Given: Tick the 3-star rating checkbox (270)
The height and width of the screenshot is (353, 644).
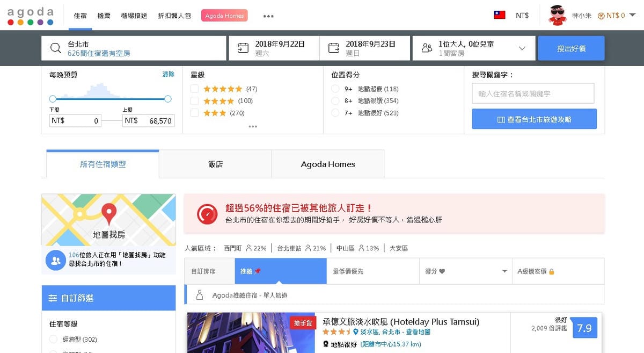Looking at the screenshot, I should click(x=194, y=113).
